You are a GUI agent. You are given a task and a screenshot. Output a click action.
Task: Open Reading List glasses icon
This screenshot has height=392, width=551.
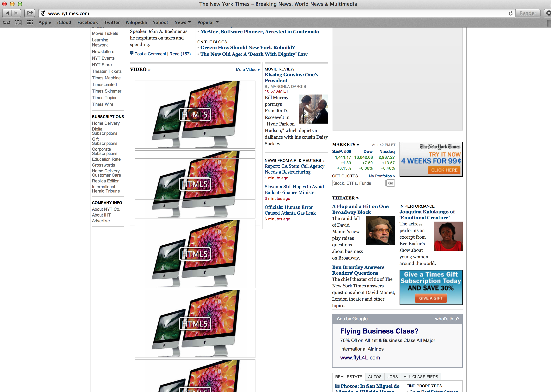click(x=7, y=22)
